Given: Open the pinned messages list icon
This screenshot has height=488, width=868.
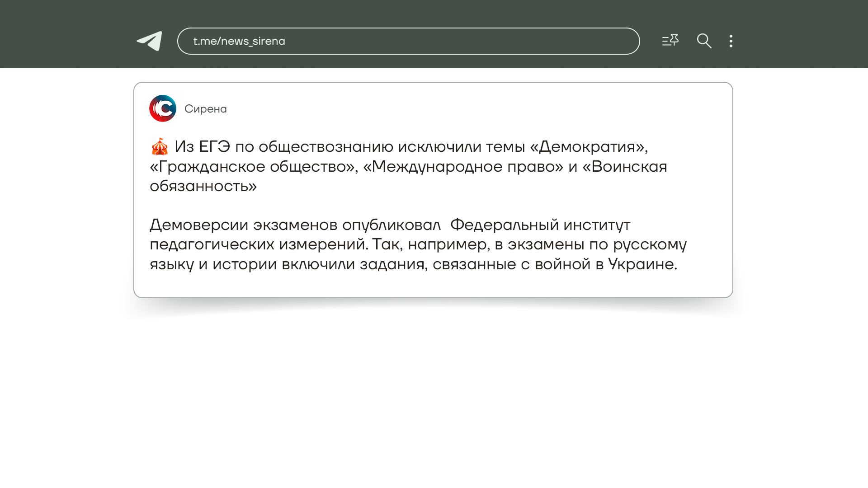Looking at the screenshot, I should tap(670, 41).
